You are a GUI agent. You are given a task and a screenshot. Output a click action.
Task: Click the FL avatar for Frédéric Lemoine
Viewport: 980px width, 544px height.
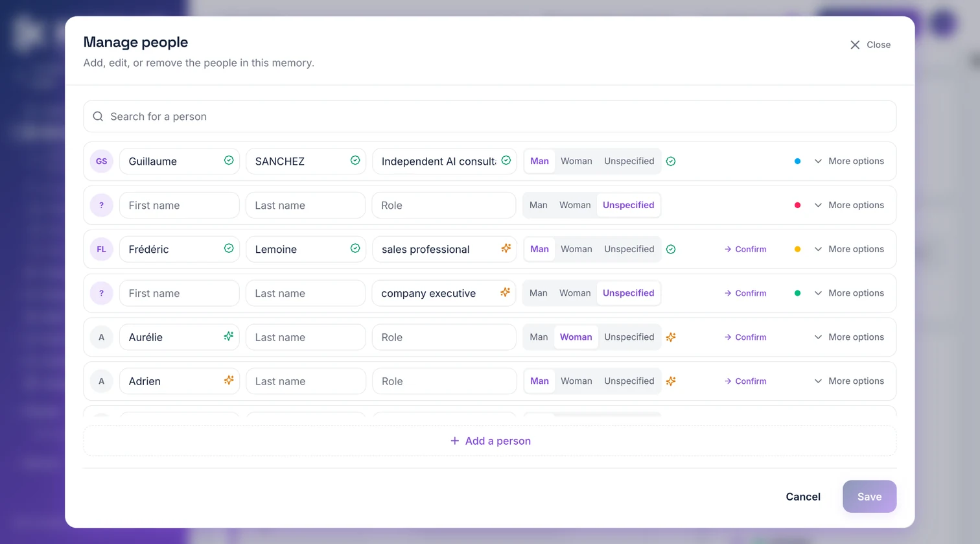coord(101,249)
